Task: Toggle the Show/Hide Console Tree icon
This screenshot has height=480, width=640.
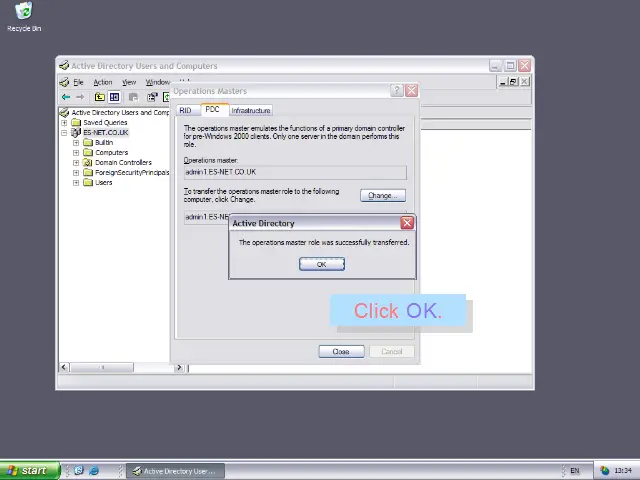Action: pyautogui.click(x=114, y=97)
